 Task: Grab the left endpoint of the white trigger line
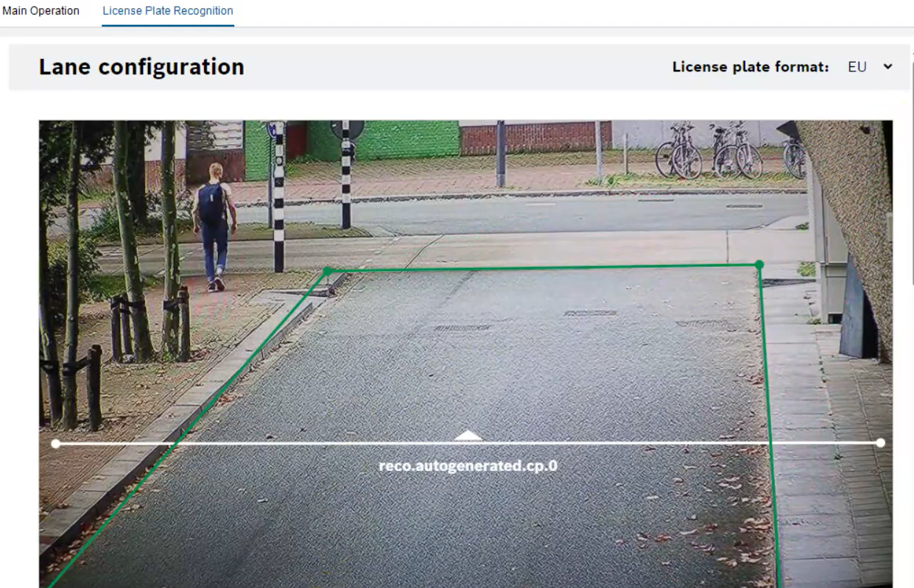(x=55, y=444)
